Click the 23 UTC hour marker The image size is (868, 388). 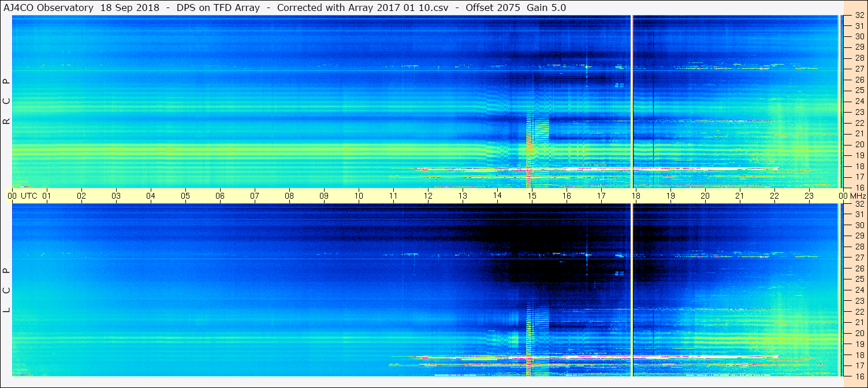pos(809,196)
